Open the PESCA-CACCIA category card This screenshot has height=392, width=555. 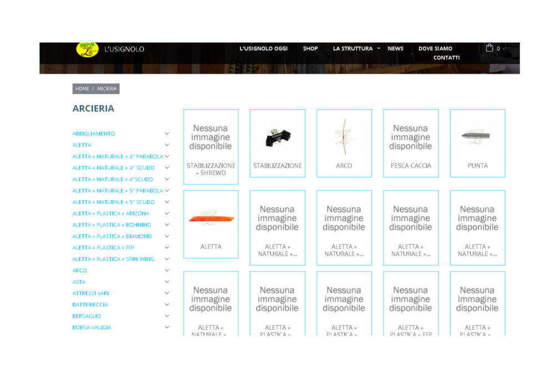pyautogui.click(x=411, y=143)
